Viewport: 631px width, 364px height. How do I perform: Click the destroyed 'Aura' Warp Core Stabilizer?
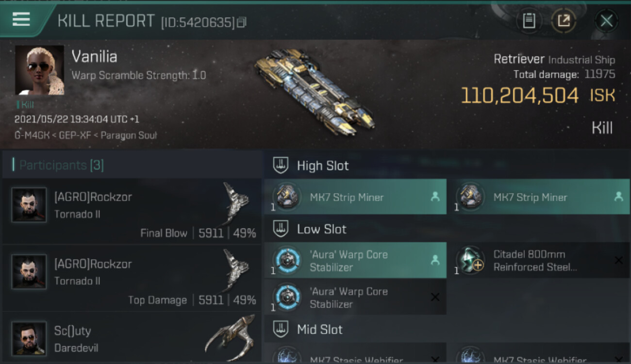pyautogui.click(x=355, y=298)
